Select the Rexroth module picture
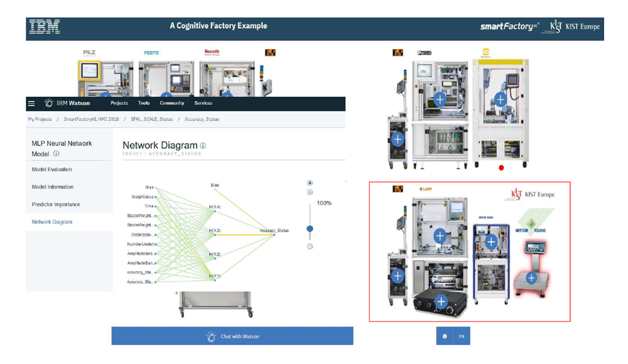 (x=227, y=78)
